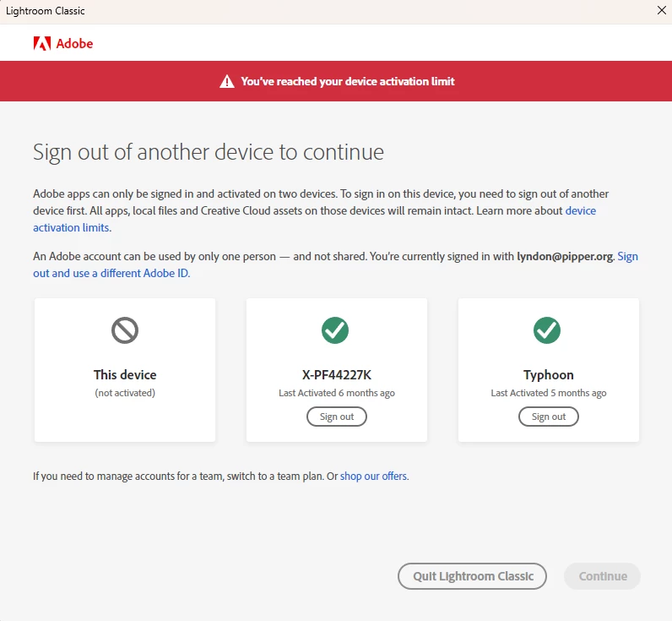Quit Lightroom Classic
This screenshot has width=672, height=621.
[472, 576]
